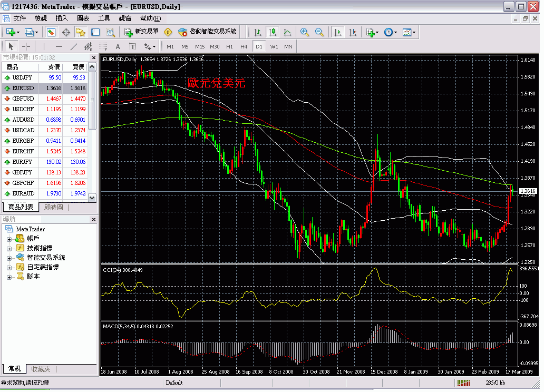Click market watch scrollbar down arrow
This screenshot has width=544, height=392.
click(x=92, y=198)
